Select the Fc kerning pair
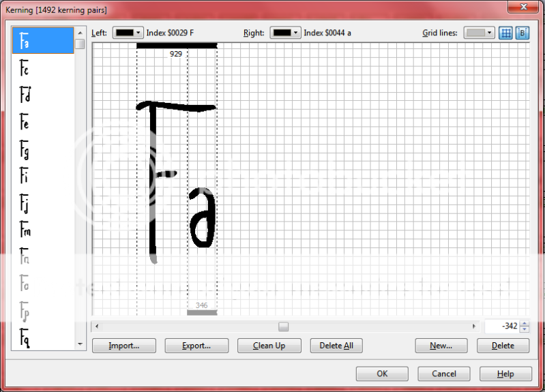This screenshot has height=392, width=545. (25, 68)
